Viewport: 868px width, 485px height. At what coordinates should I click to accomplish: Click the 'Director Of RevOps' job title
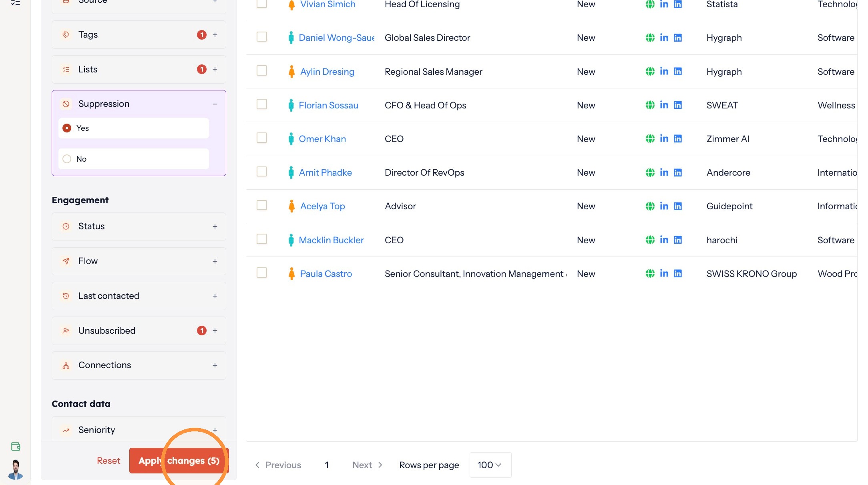click(x=424, y=172)
